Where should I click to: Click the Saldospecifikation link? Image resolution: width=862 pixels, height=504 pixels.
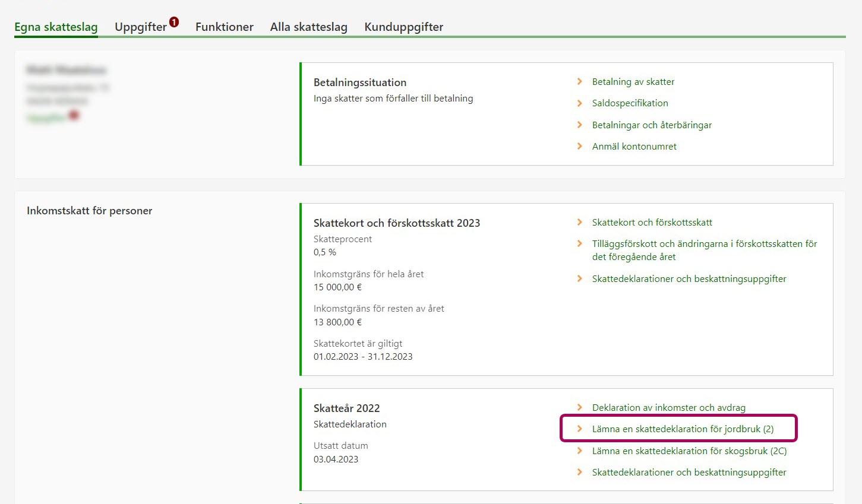(x=630, y=103)
